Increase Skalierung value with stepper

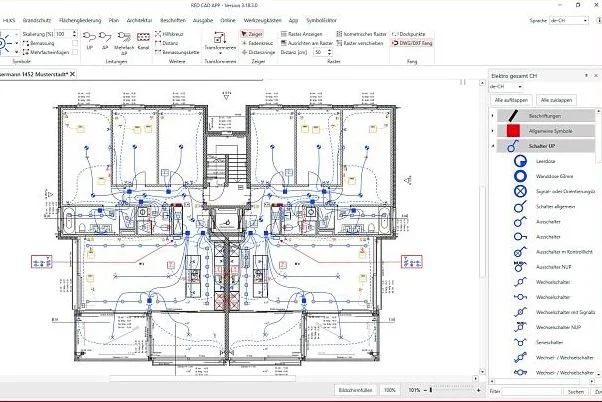click(74, 32)
